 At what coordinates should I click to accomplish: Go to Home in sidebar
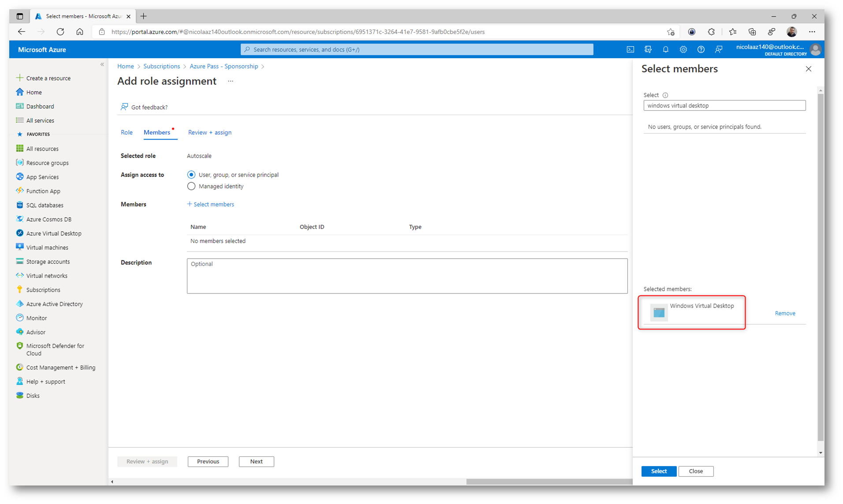pyautogui.click(x=29, y=92)
